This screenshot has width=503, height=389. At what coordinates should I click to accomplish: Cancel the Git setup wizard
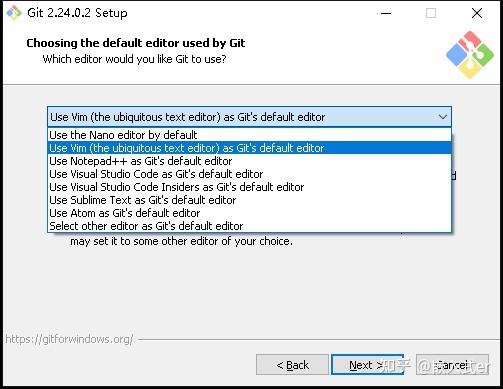pyautogui.click(x=452, y=365)
